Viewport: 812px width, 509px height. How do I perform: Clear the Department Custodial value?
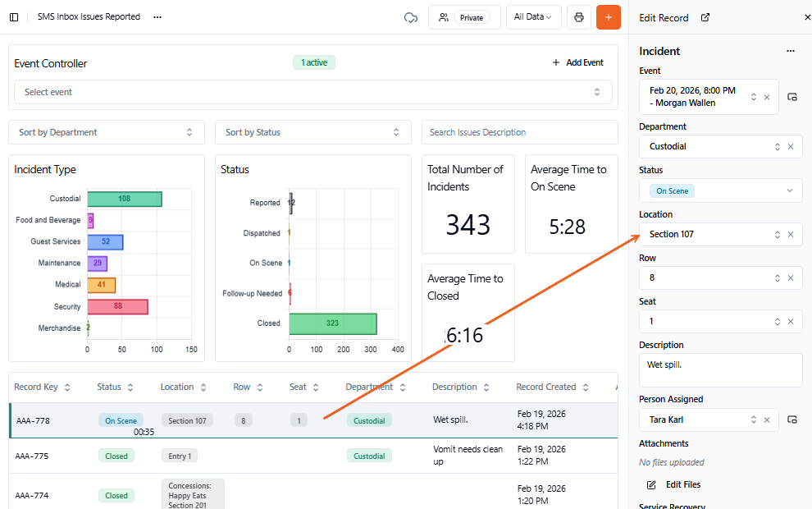point(791,147)
